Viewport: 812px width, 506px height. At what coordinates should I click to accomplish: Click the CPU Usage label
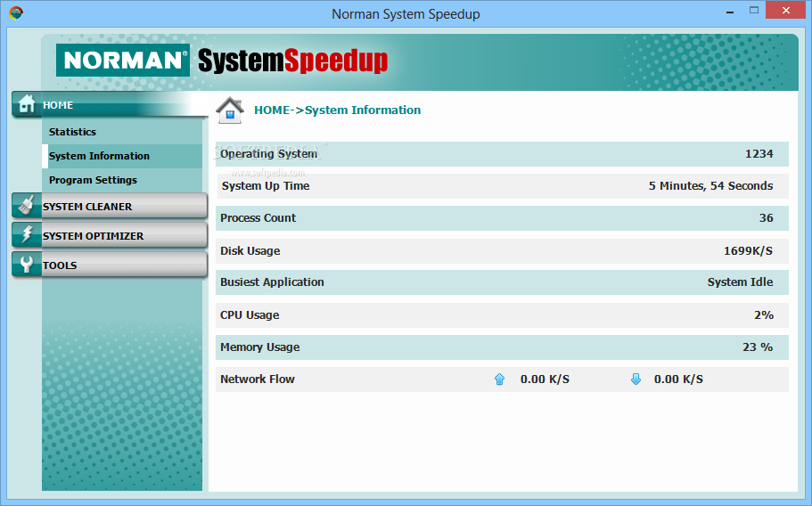point(250,315)
